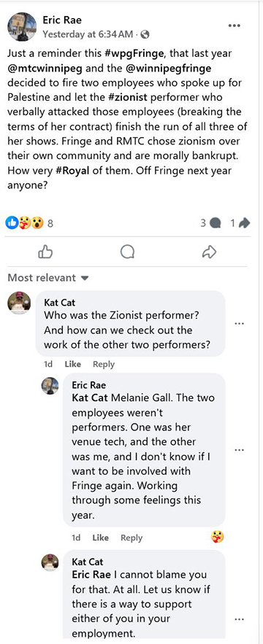Reply to Eric Rae's Melanie Gall comment
Screen dimensions: 263x644
131,538
